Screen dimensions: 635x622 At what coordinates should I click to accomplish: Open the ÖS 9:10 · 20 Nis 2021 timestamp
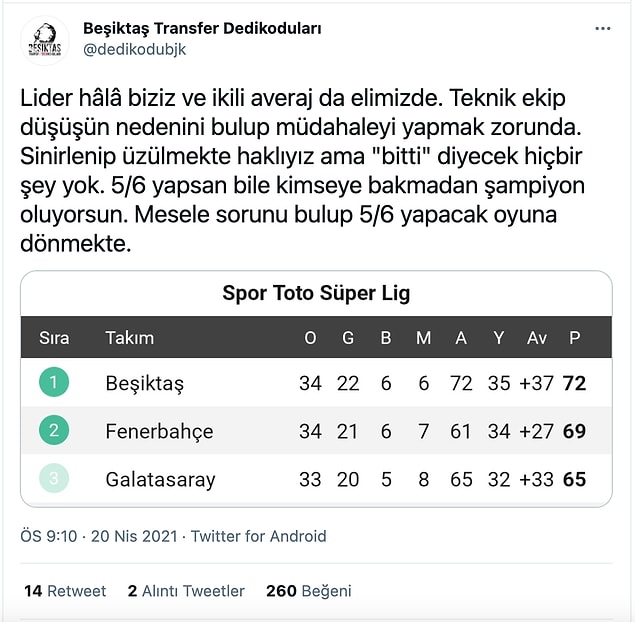pyautogui.click(x=99, y=536)
